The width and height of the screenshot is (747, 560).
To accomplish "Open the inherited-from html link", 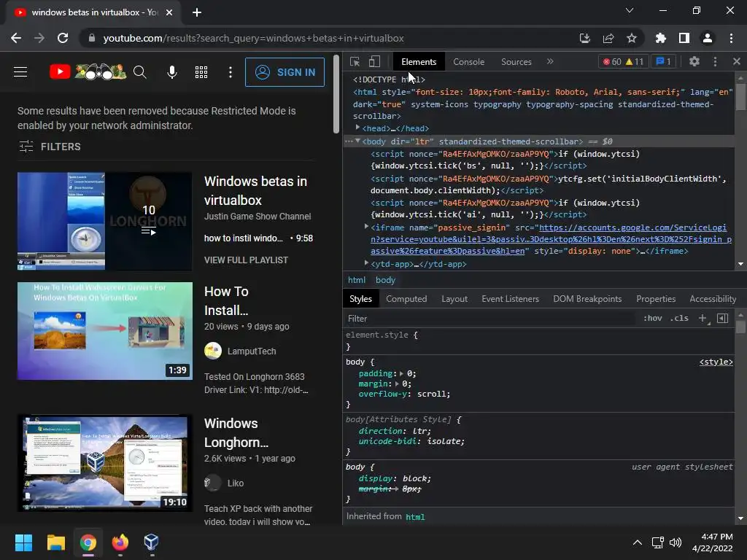I will pyautogui.click(x=415, y=517).
